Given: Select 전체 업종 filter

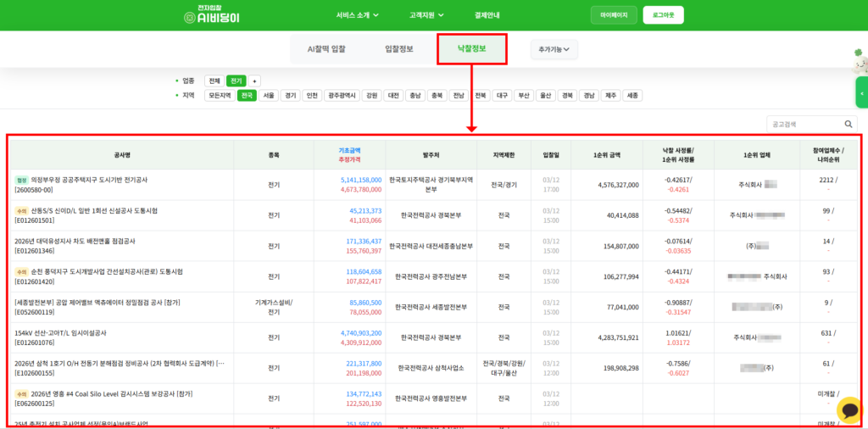Looking at the screenshot, I should pos(214,81).
